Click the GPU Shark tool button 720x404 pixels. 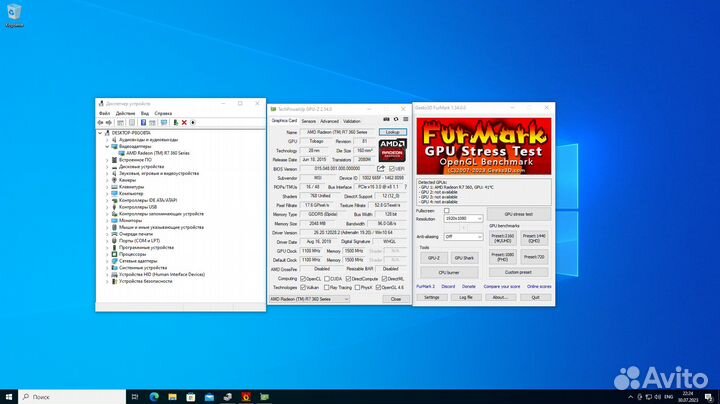pos(464,258)
